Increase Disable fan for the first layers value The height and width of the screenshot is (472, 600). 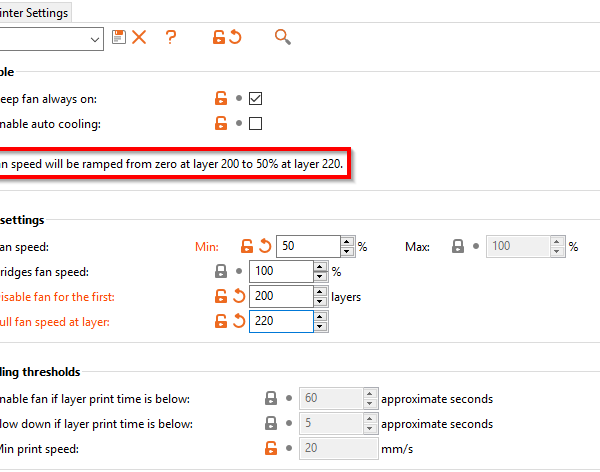pos(320,291)
